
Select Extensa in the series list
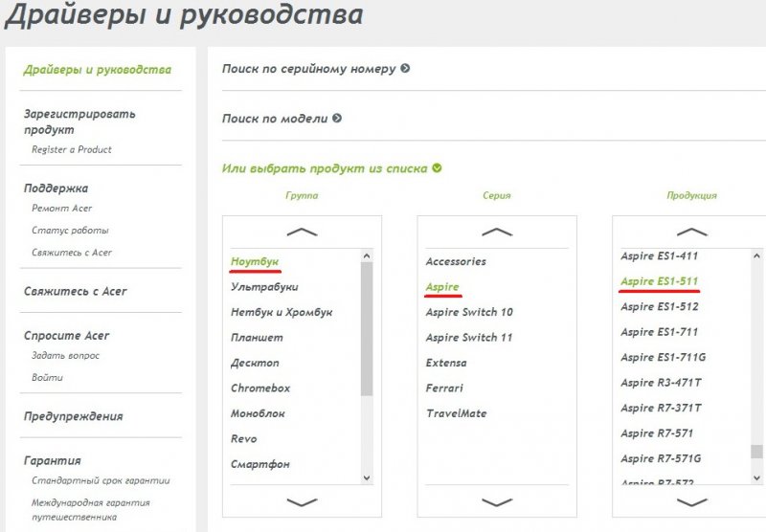point(446,364)
